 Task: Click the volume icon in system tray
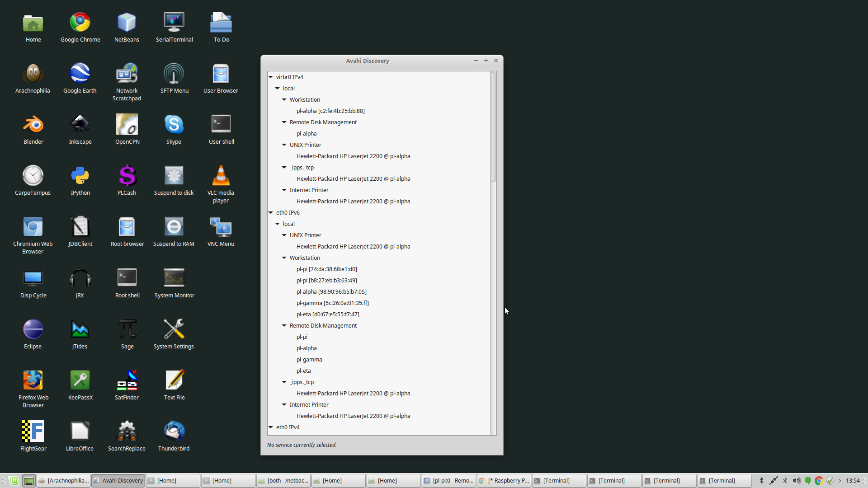[x=796, y=481]
